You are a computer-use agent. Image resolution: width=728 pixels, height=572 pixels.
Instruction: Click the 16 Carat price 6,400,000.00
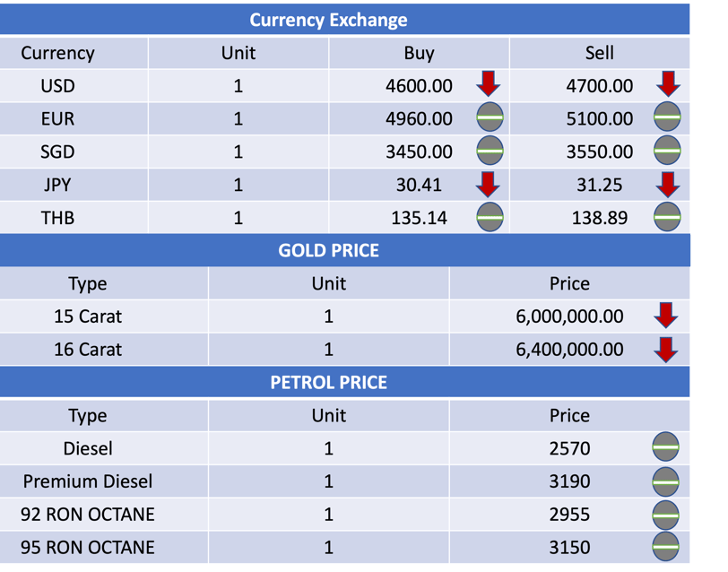coord(569,349)
